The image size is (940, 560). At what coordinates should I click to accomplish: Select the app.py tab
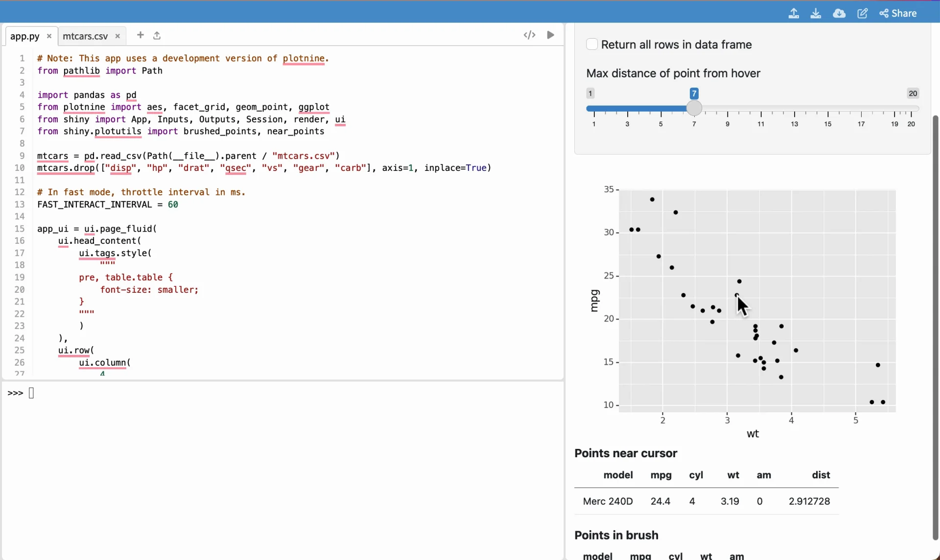click(24, 36)
